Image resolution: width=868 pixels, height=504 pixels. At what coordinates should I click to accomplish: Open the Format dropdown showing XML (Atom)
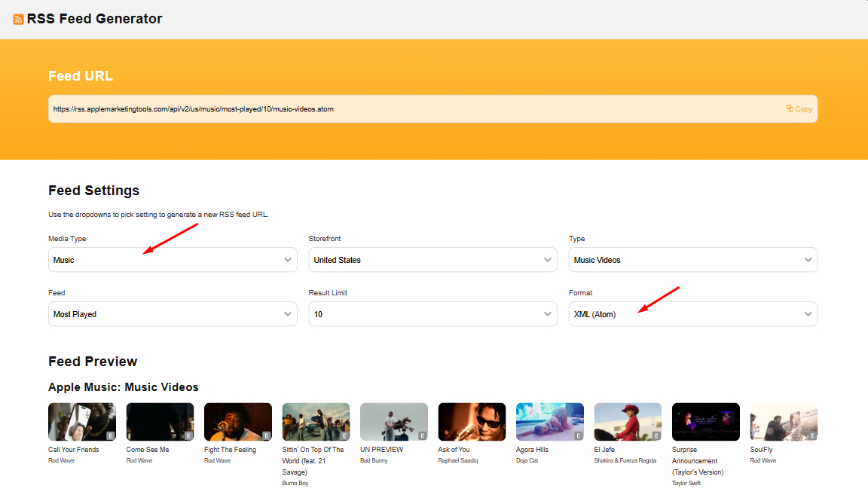[x=692, y=313]
